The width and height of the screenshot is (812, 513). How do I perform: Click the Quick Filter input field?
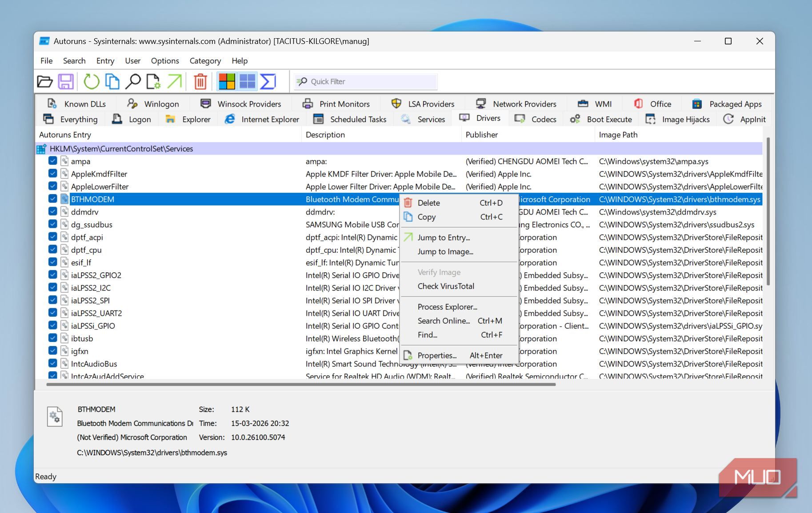click(366, 82)
